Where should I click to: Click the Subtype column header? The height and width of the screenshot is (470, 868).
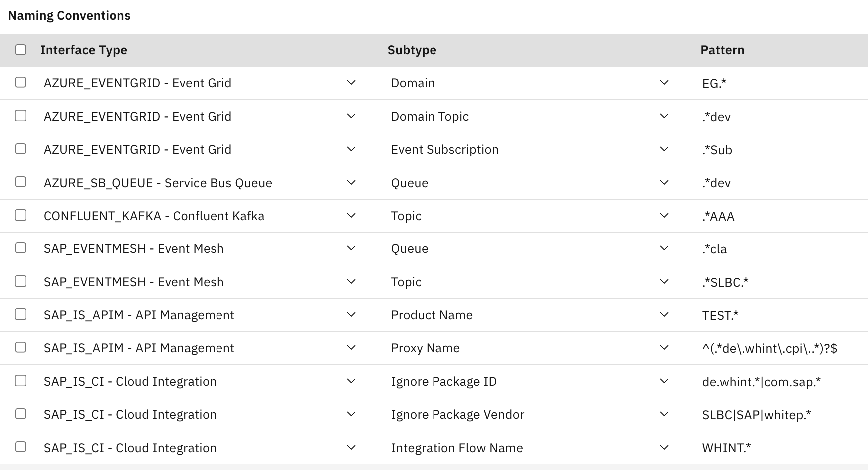[x=412, y=50]
